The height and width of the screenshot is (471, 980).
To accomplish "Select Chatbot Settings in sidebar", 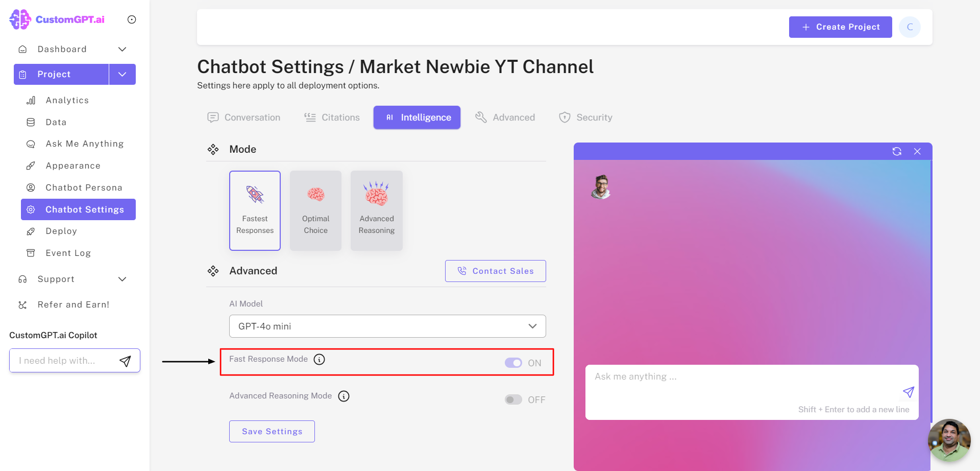I will pos(78,209).
